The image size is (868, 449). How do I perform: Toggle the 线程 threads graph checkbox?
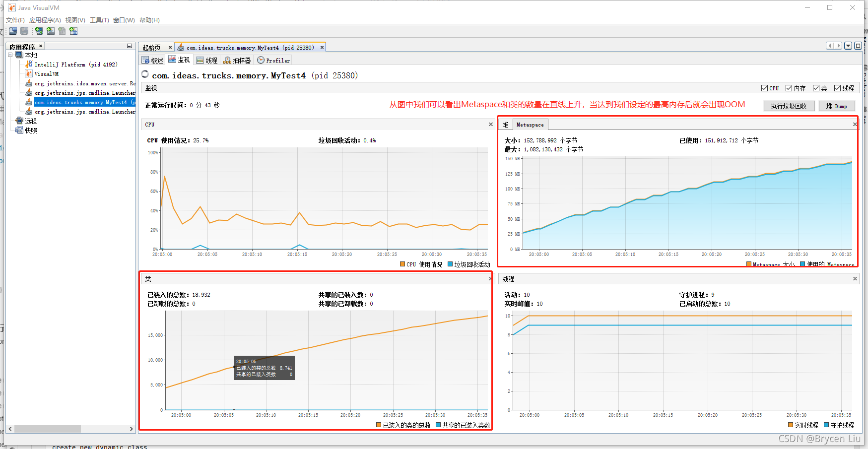pos(837,88)
